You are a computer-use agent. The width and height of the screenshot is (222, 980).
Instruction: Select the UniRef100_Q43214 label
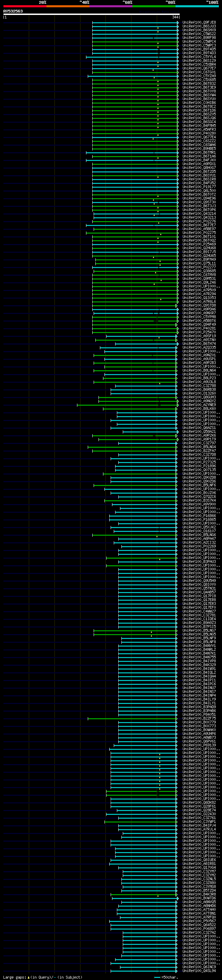pyautogui.click(x=199, y=213)
